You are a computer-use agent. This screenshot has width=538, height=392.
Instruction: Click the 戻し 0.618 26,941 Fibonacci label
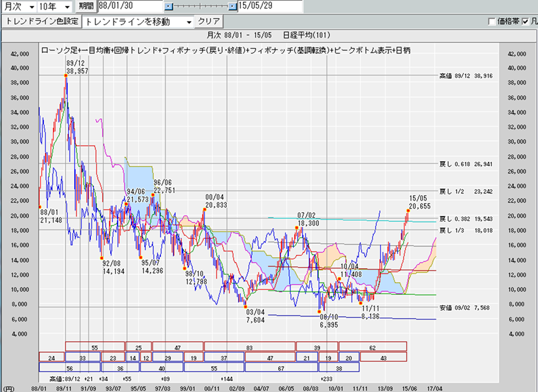(466, 164)
